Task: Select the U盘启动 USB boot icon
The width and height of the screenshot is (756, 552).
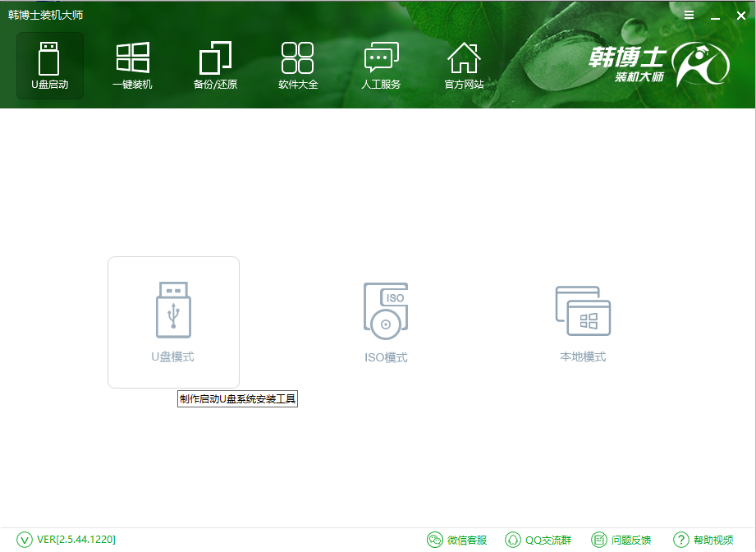Action: click(49, 66)
